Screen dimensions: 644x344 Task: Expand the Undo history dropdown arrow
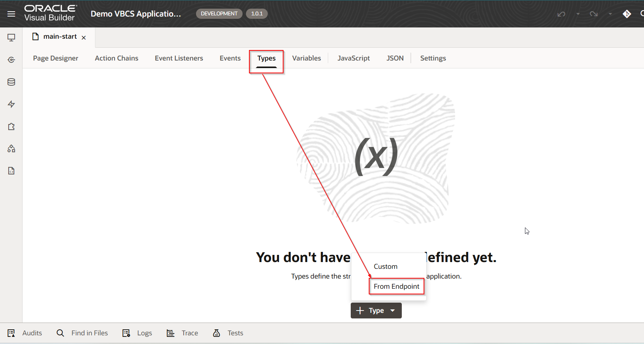578,14
